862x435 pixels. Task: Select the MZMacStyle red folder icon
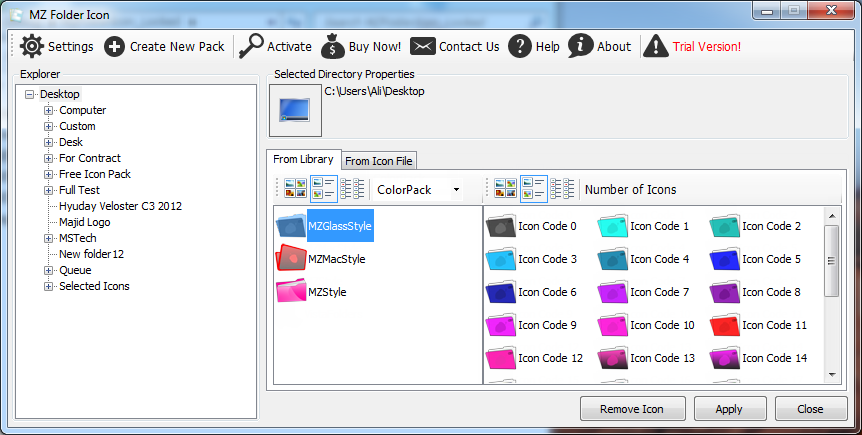(290, 258)
